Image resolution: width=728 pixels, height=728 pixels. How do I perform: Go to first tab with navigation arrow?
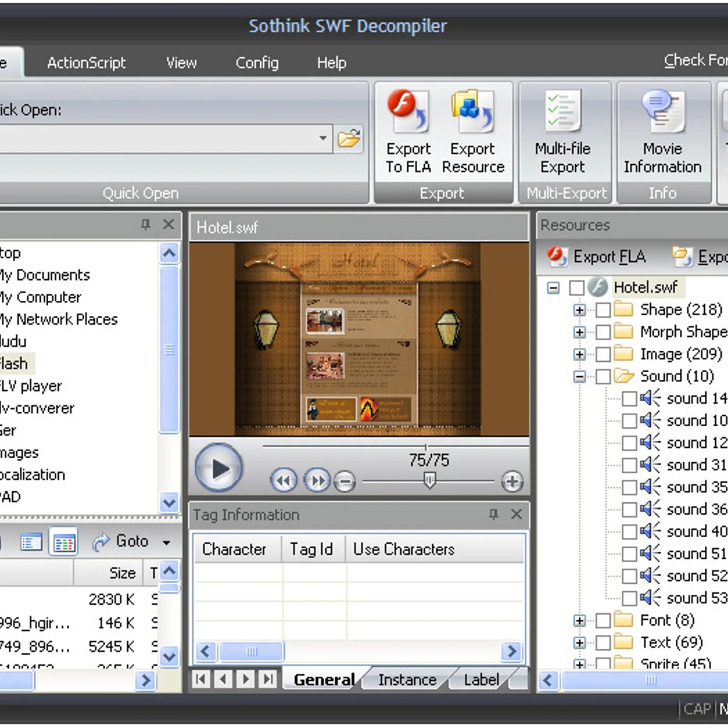(201, 679)
